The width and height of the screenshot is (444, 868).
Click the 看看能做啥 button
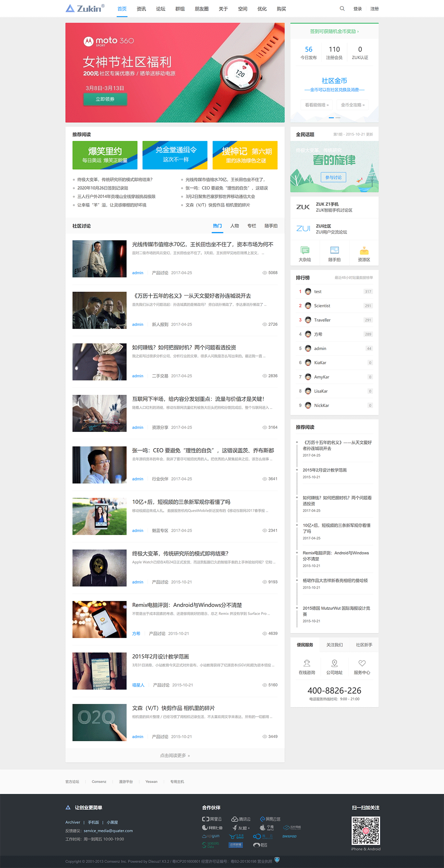317,105
